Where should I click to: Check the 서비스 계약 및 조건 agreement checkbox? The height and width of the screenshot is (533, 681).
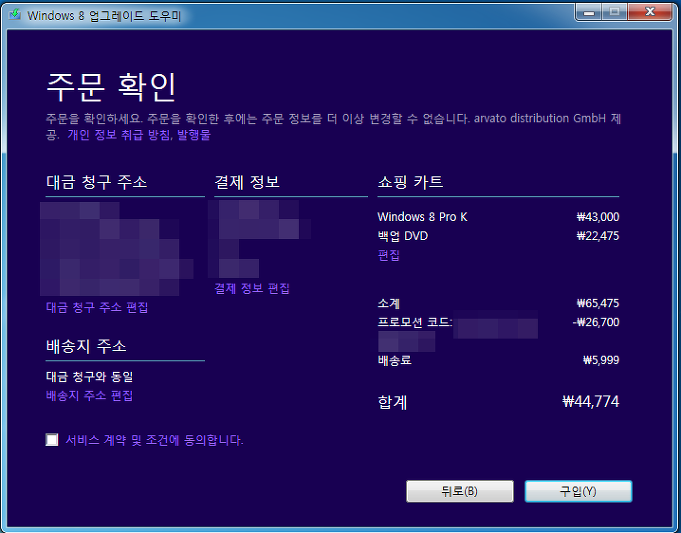pos(52,440)
